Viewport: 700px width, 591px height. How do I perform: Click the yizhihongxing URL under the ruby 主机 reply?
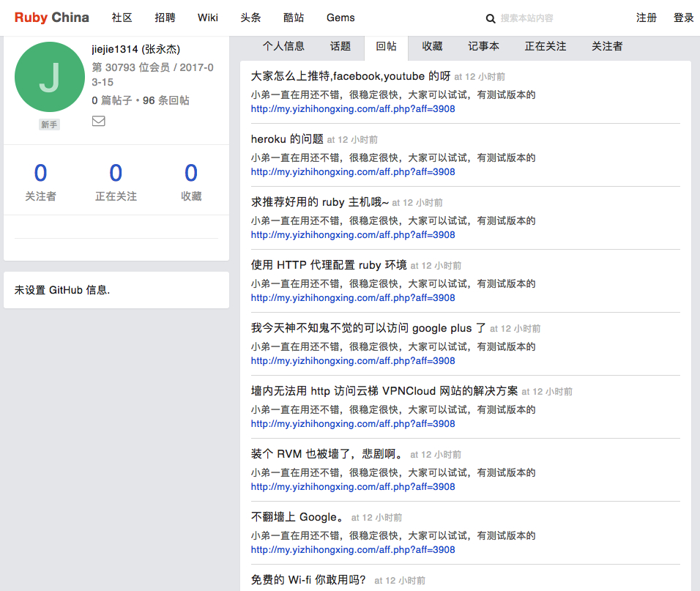[x=353, y=235]
